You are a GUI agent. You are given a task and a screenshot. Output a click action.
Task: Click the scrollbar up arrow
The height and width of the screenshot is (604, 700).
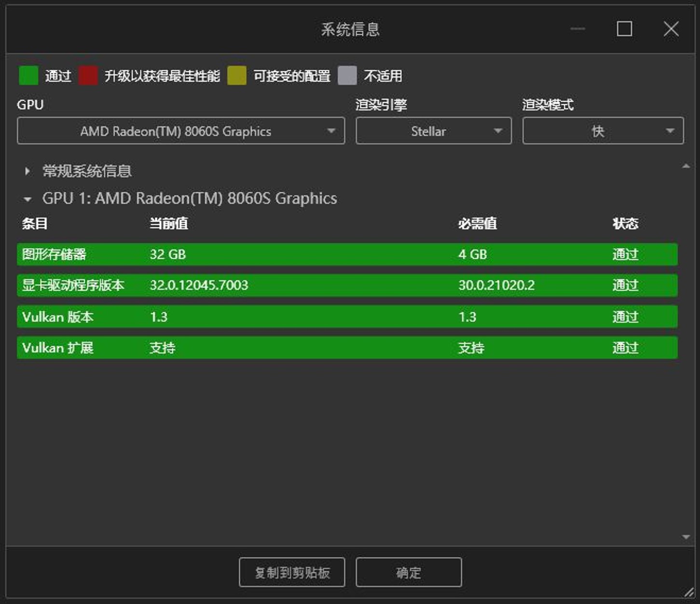click(686, 166)
